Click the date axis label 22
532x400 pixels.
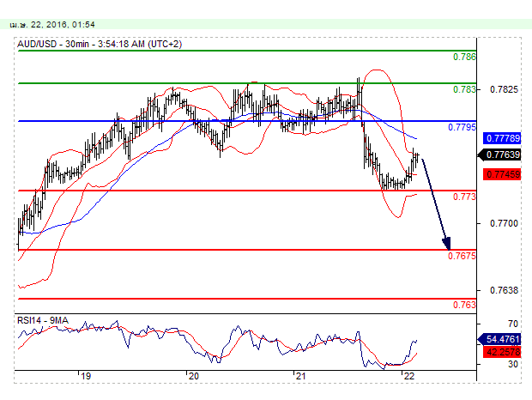409,376
